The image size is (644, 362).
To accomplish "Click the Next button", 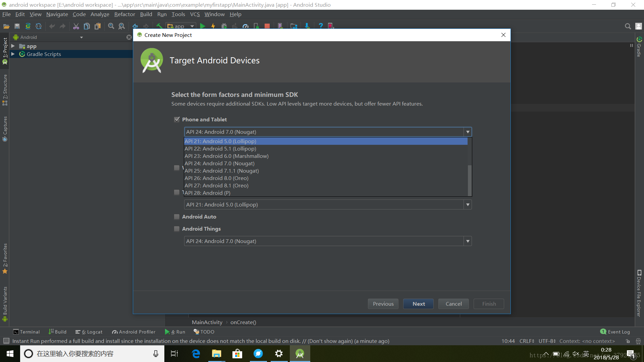I will [418, 304].
